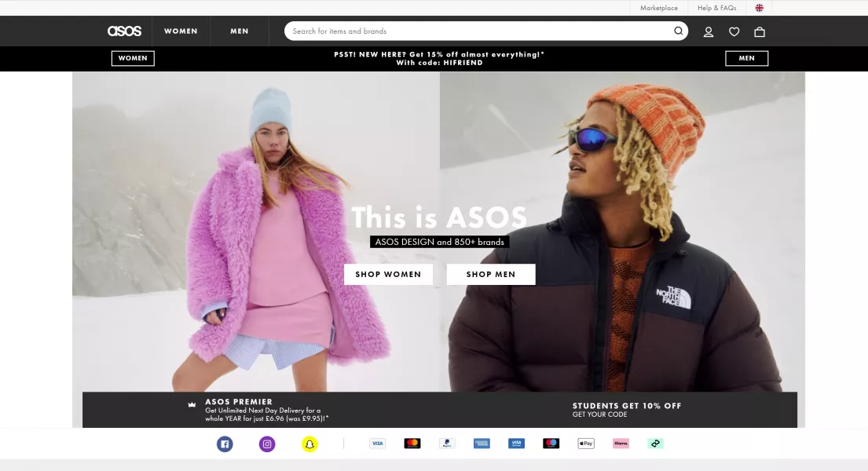Click the outlined WOMEN banner button
868x471 pixels.
tap(133, 58)
